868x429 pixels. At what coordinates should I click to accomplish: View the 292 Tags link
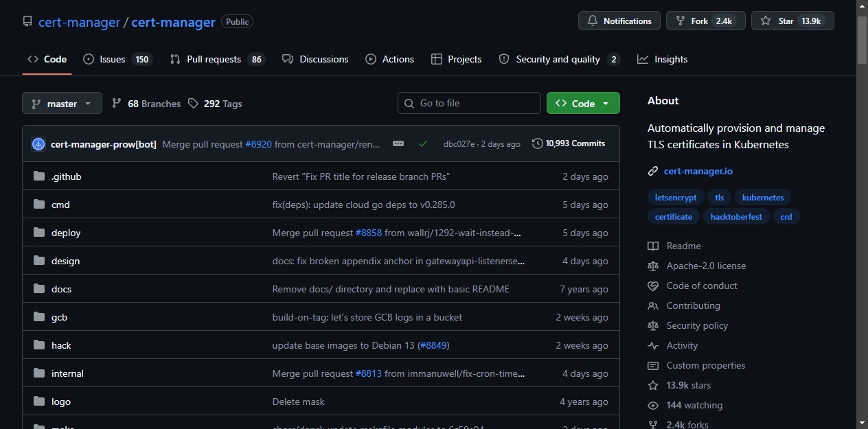click(x=215, y=104)
